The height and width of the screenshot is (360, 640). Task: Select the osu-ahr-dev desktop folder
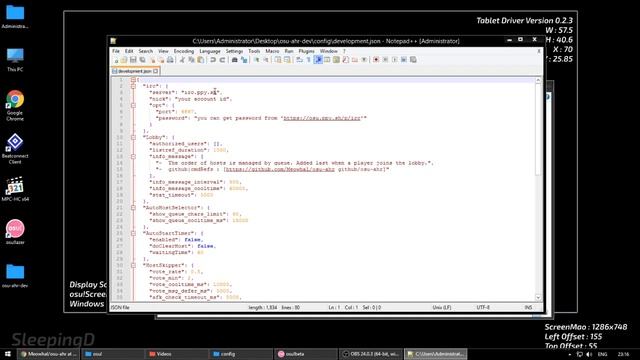pos(15,276)
